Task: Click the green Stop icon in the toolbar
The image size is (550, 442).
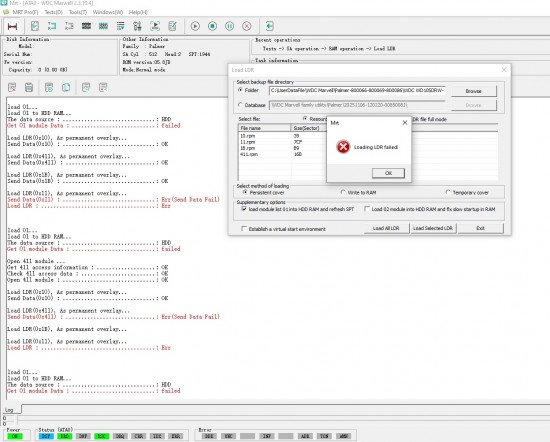Action: click(212, 26)
